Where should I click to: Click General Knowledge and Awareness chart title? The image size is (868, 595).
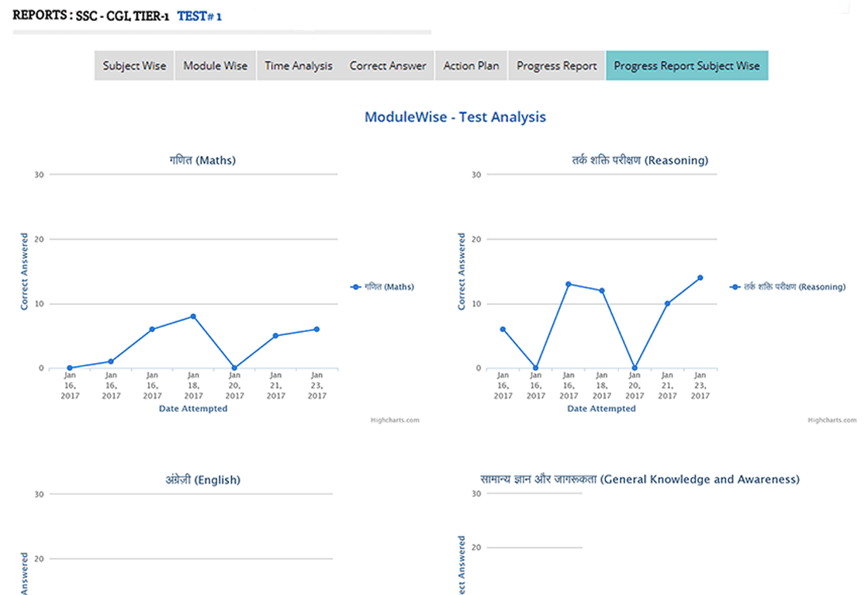(640, 479)
